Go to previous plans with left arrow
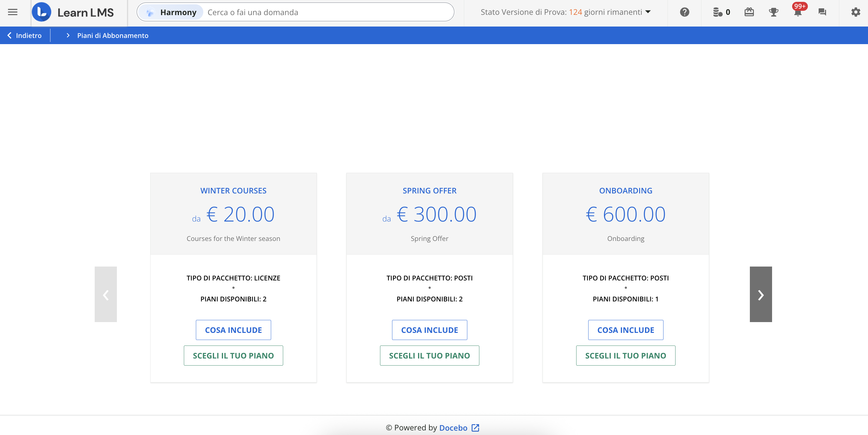Image resolution: width=868 pixels, height=435 pixels. (106, 294)
